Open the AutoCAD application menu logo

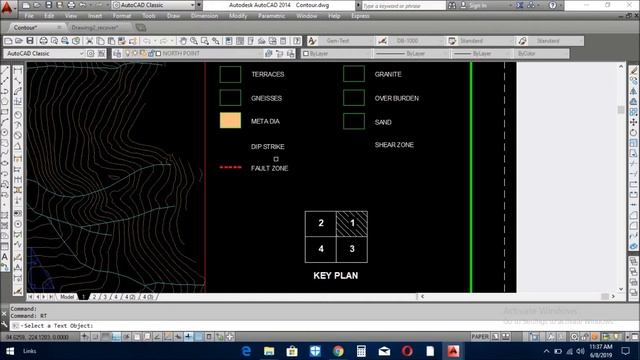pyautogui.click(x=7, y=7)
